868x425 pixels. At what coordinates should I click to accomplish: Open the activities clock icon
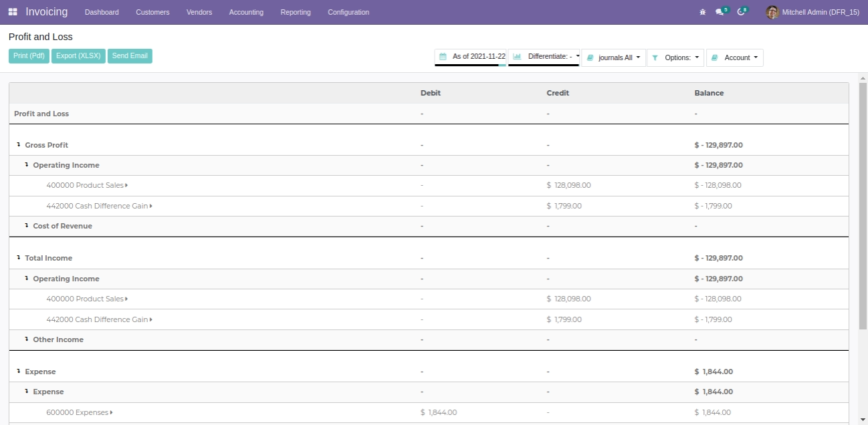point(741,12)
